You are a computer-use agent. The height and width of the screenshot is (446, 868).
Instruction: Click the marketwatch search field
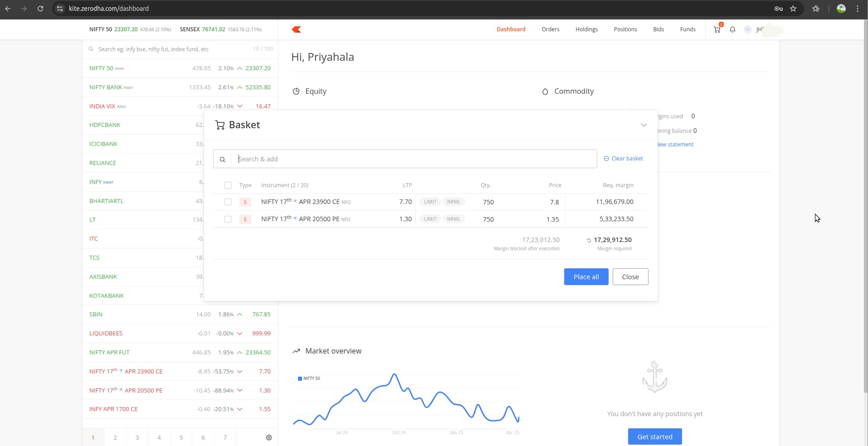(x=180, y=49)
